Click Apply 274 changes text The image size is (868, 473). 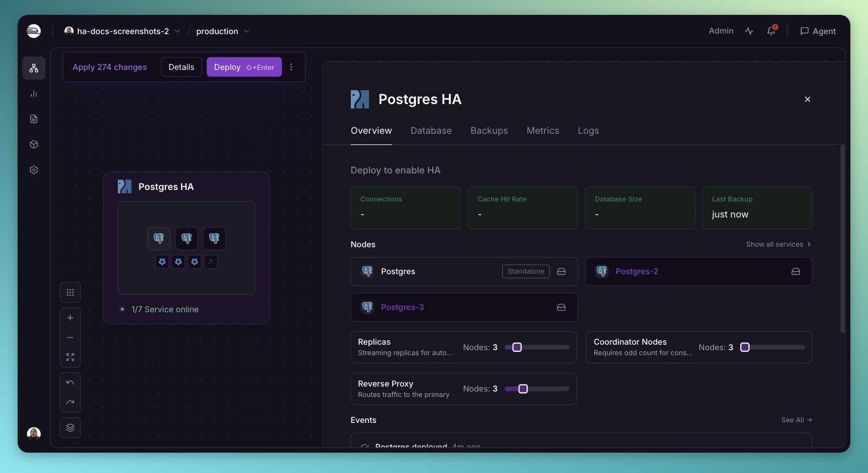pyautogui.click(x=110, y=67)
